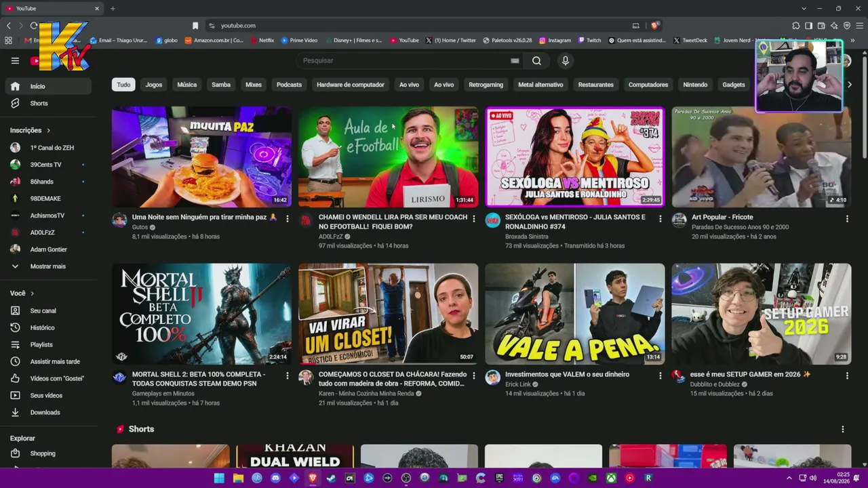Select the Podcasts chip
Viewport: 868px width, 488px height.
click(289, 85)
